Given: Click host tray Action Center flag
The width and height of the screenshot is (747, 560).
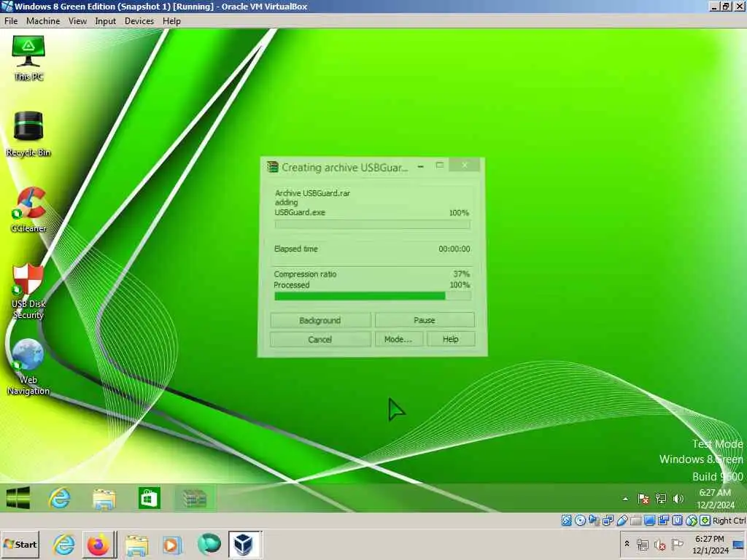Looking at the screenshot, I should pos(677,544).
